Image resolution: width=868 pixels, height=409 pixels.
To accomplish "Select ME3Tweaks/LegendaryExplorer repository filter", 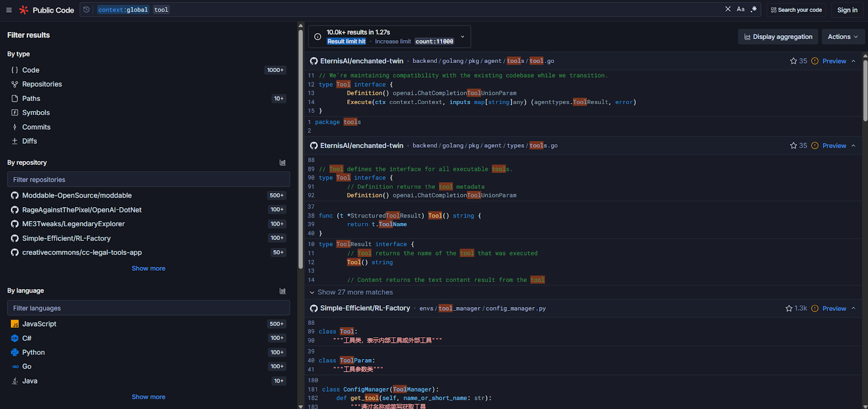I will click(x=148, y=223).
